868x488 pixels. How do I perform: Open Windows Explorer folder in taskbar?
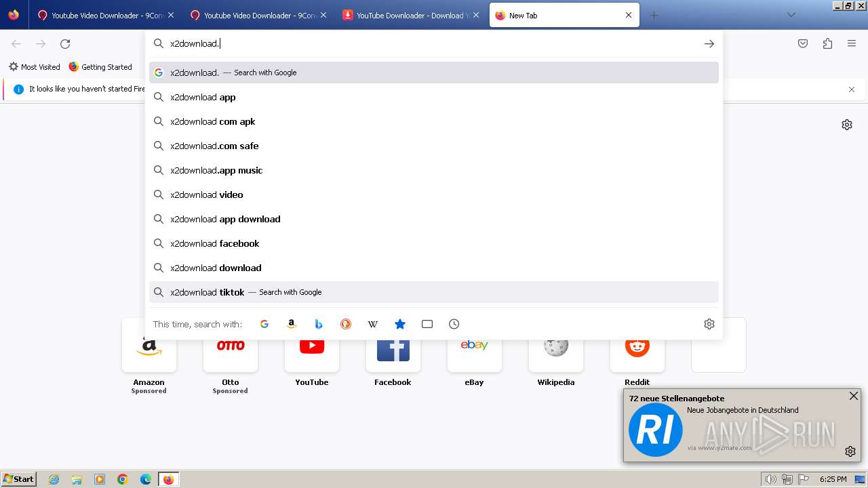point(77,479)
